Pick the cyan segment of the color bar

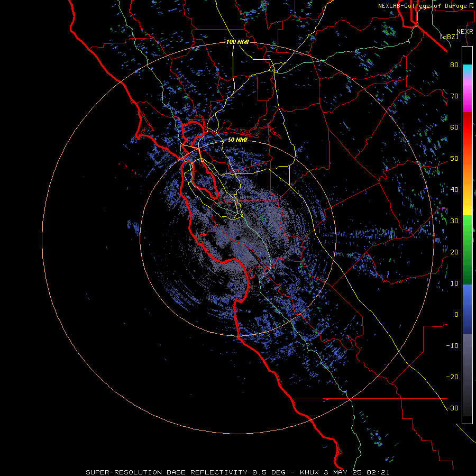coord(467,69)
